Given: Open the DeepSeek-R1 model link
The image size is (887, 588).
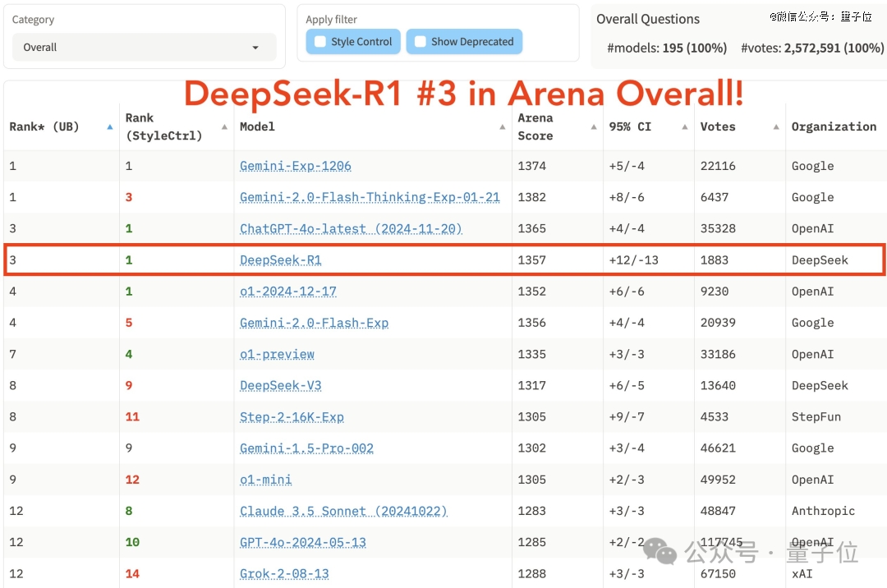Looking at the screenshot, I should coord(281,260).
